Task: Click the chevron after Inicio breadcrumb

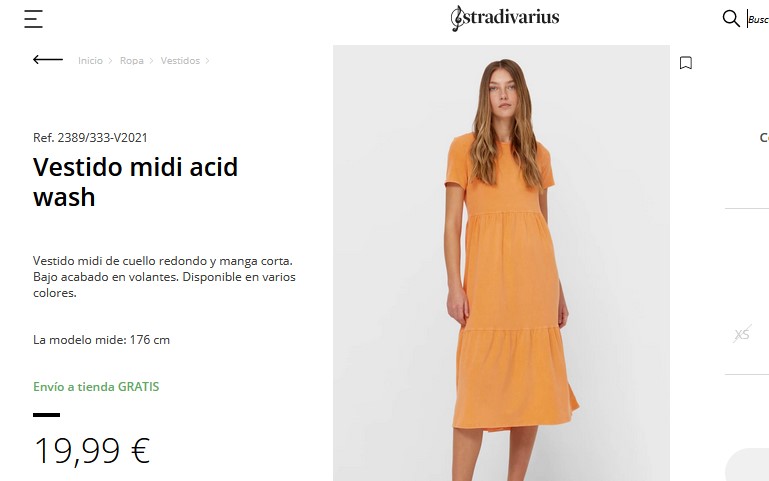Action: [110, 61]
